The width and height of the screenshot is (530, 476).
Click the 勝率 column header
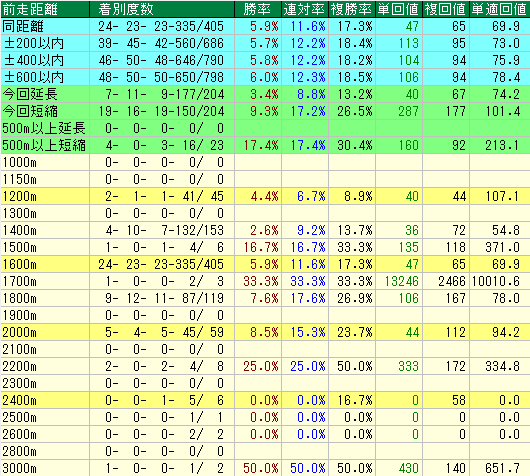coord(258,9)
